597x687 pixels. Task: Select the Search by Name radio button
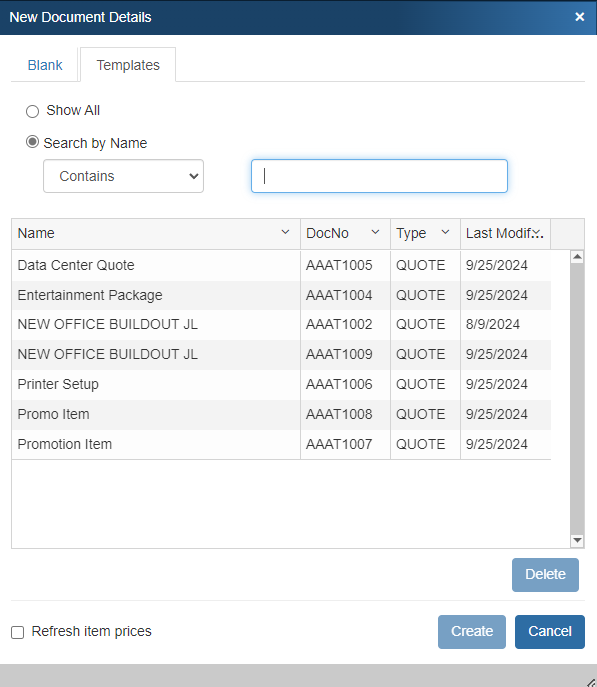tap(32, 142)
